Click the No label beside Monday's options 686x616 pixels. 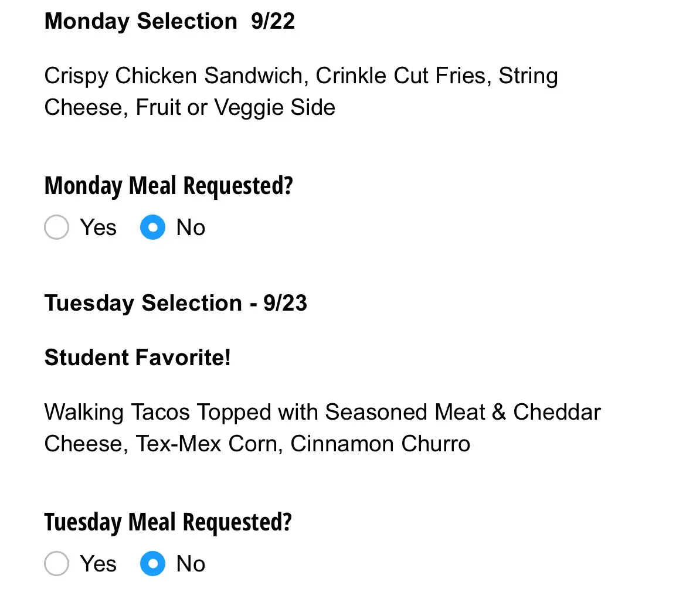[x=190, y=227]
